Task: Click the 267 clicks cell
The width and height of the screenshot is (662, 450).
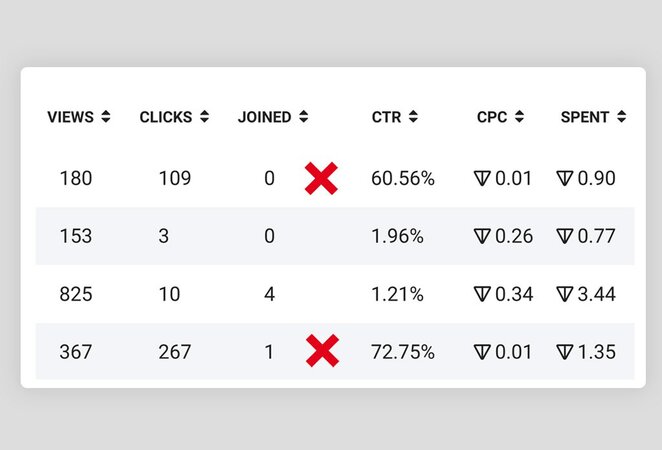Action: tap(175, 352)
